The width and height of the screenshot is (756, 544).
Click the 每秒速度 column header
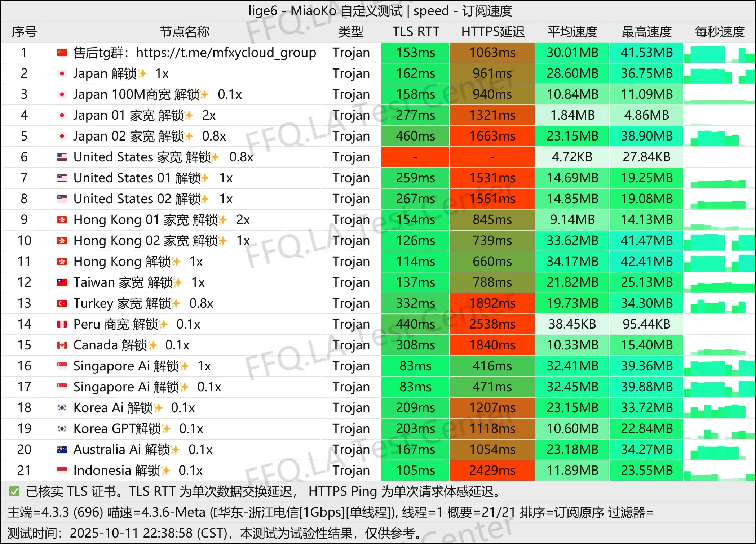[719, 32]
